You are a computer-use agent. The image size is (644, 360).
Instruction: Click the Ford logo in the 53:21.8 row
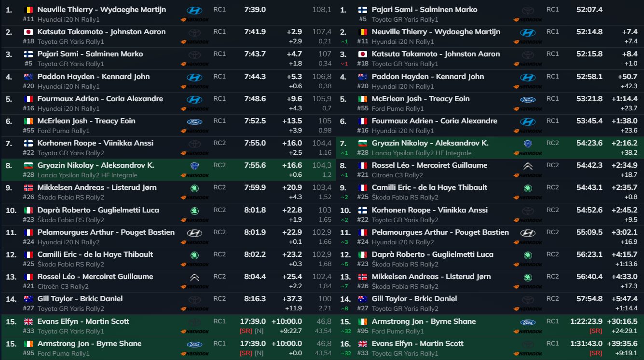click(528, 99)
